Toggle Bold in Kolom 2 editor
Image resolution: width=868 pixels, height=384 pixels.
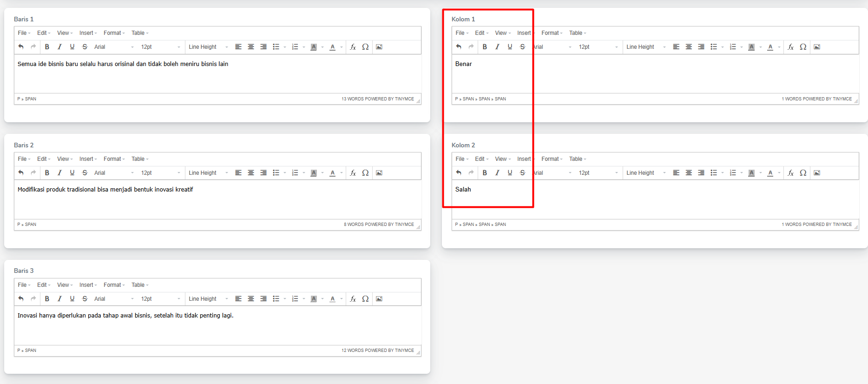[x=485, y=173]
